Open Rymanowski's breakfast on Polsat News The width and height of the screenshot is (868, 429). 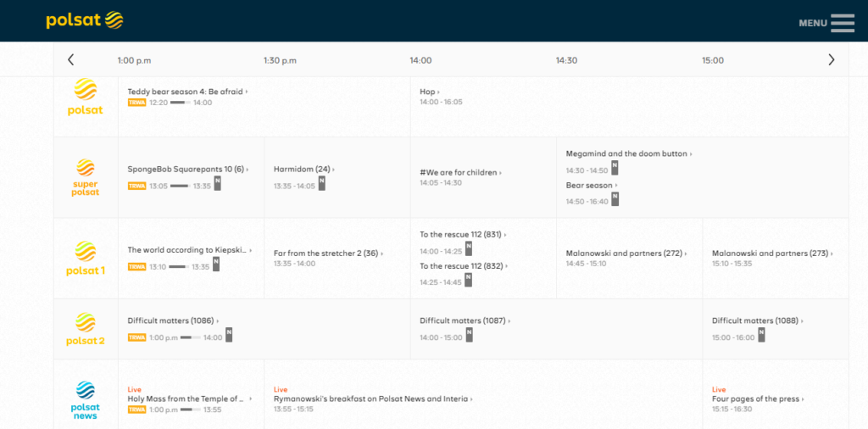click(373, 398)
